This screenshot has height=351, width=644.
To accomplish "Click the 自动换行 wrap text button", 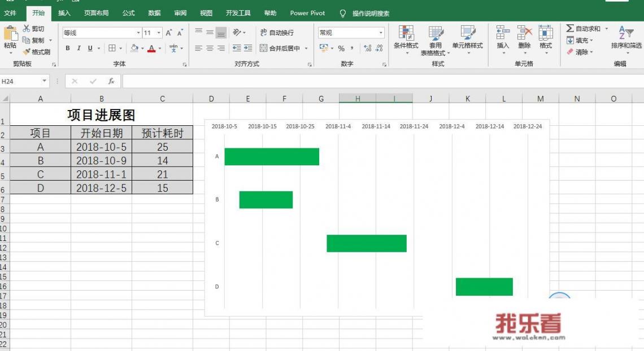I will click(x=277, y=32).
